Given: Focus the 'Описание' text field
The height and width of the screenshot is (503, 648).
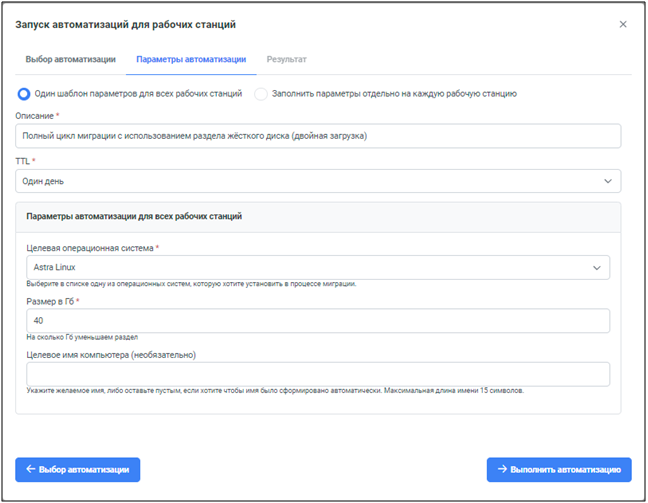Looking at the screenshot, I should click(x=318, y=136).
